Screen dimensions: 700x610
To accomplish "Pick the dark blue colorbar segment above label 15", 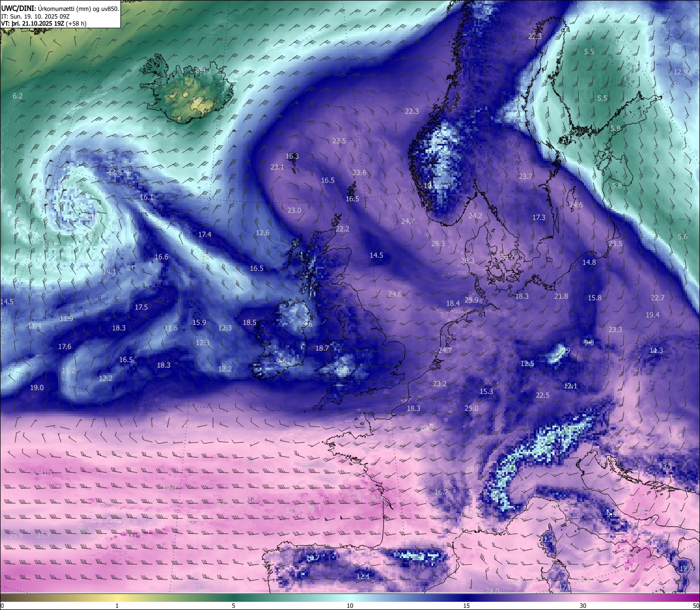I will pyautogui.click(x=466, y=597).
